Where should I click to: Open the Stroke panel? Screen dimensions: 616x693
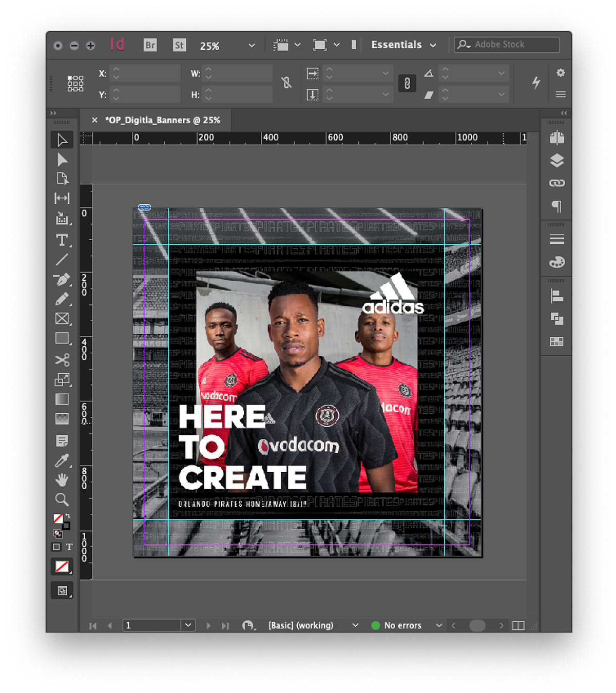pos(557,239)
